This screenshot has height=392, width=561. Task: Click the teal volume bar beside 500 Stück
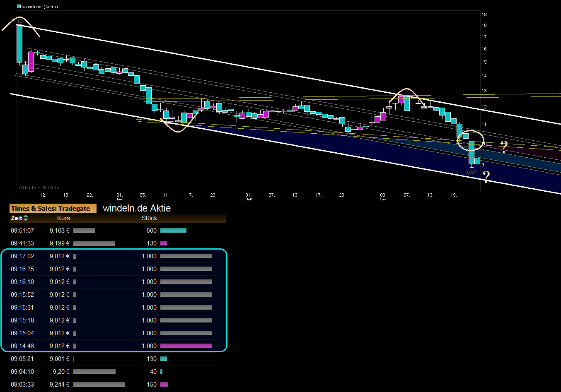click(x=173, y=230)
